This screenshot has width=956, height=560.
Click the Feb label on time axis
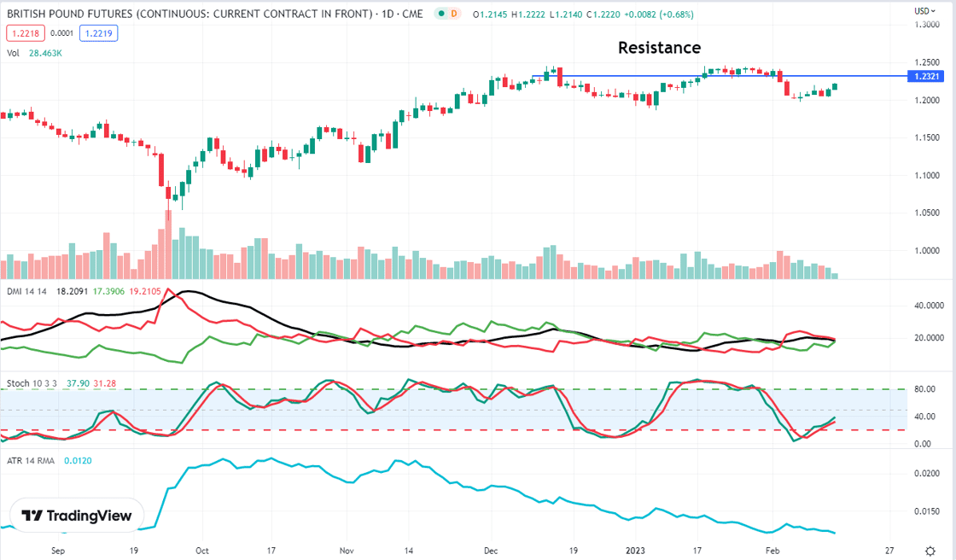[772, 551]
